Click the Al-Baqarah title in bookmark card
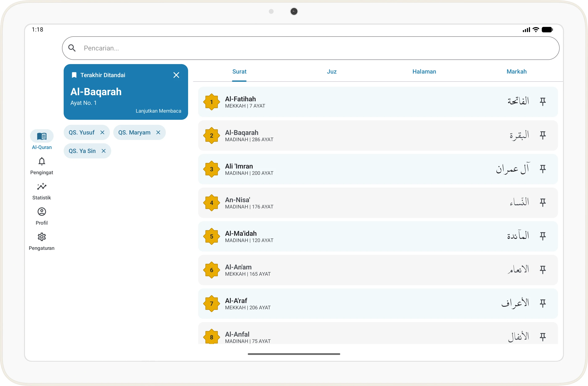The height and width of the screenshot is (386, 588). 96,92
